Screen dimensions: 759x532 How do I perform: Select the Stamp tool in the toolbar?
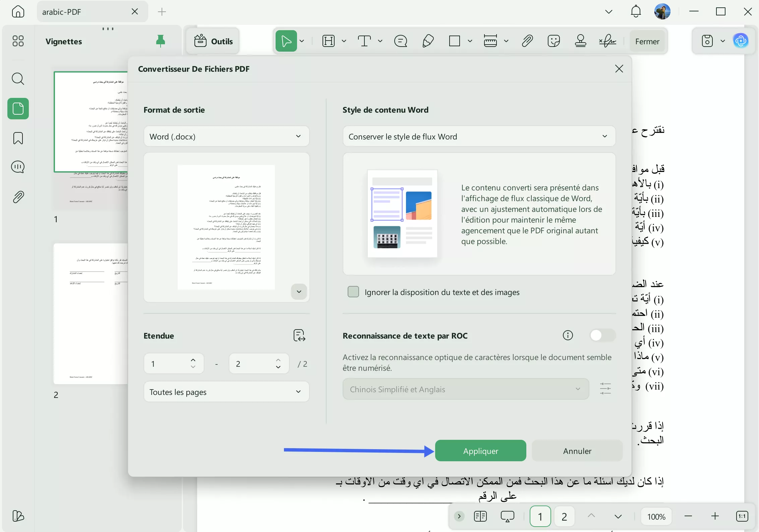(581, 41)
